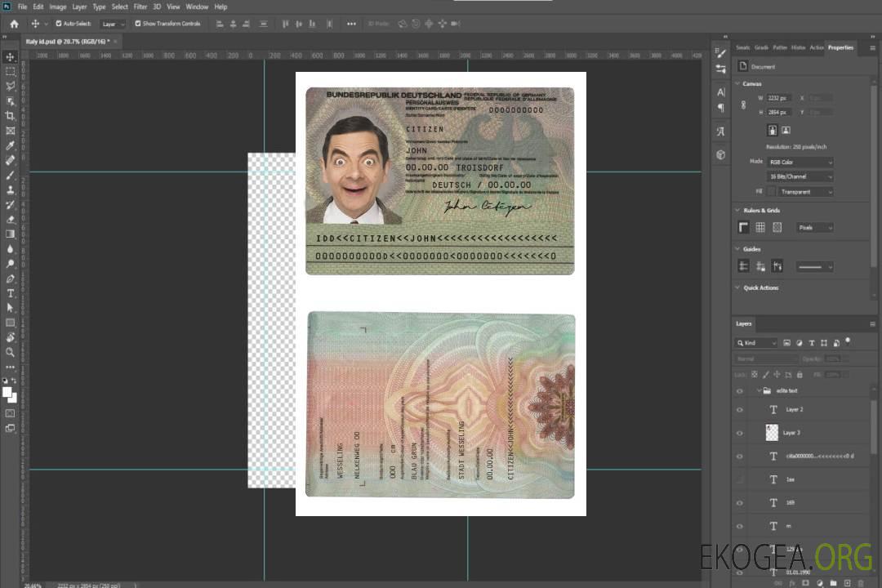This screenshot has height=588, width=882.
Task: Click the align left edges icon
Action: 220,24
